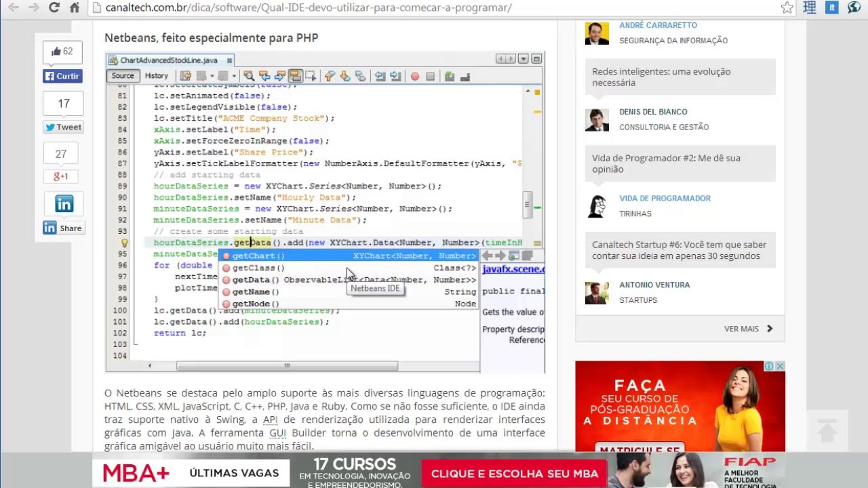
Task: Click the large LinkedIn 'in' icon
Action: (64, 204)
